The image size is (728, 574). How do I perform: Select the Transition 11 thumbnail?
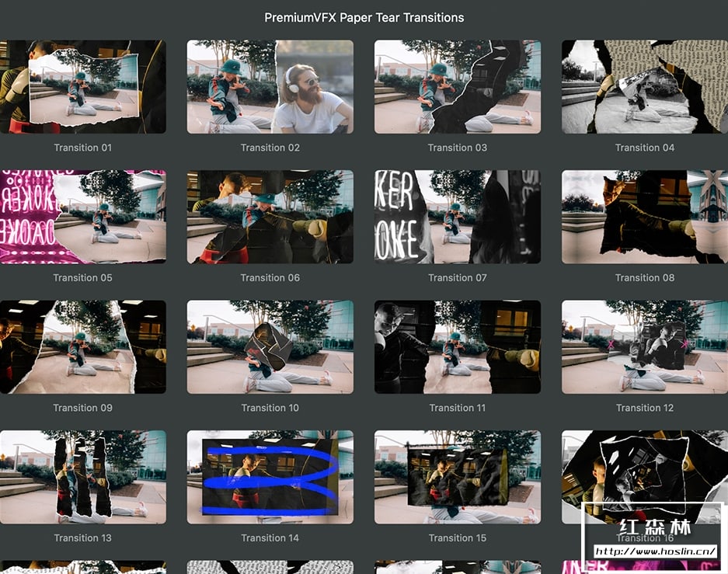(458, 347)
